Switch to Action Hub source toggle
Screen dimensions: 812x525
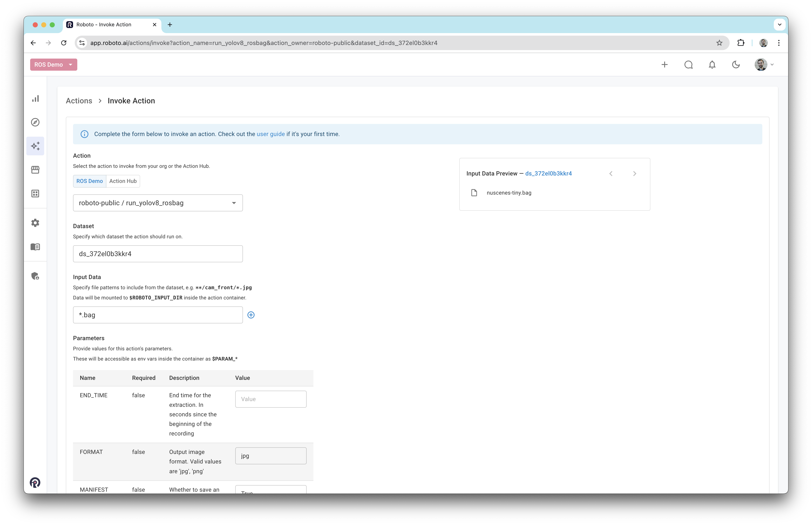coord(123,181)
